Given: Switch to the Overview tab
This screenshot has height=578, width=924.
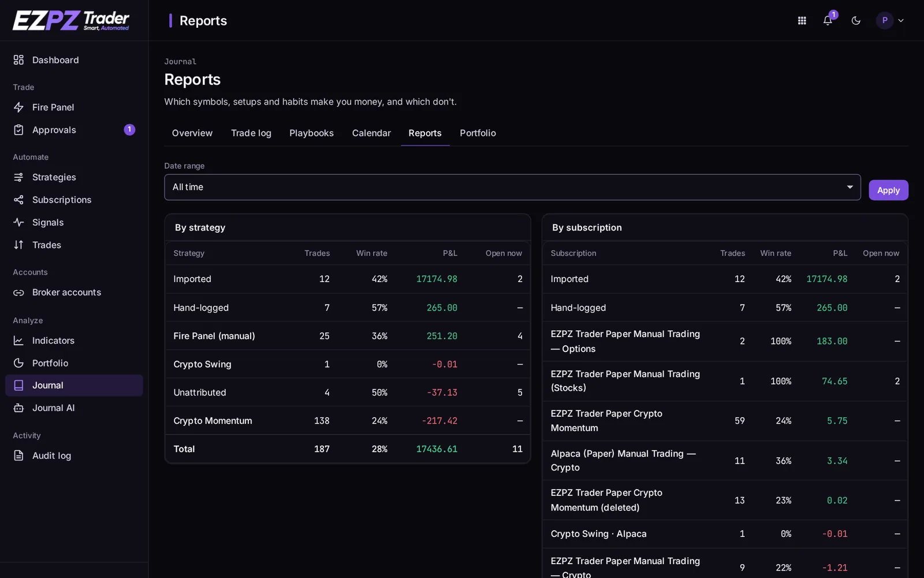Looking at the screenshot, I should (192, 133).
